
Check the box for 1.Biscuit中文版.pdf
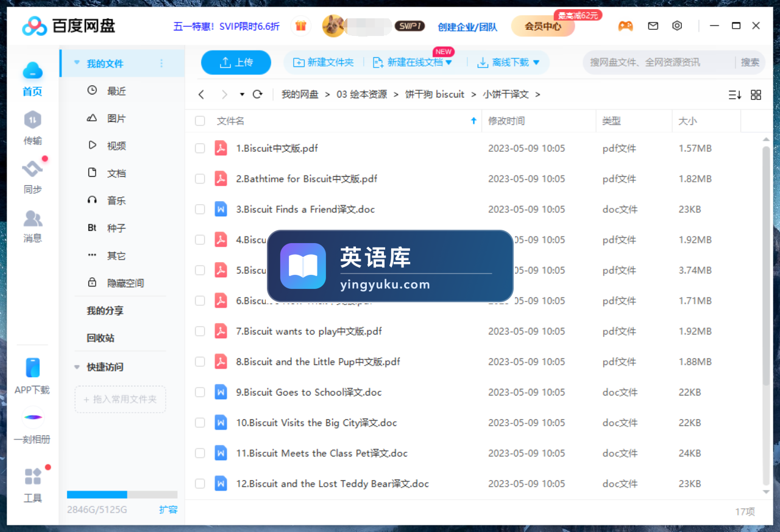tap(200, 148)
